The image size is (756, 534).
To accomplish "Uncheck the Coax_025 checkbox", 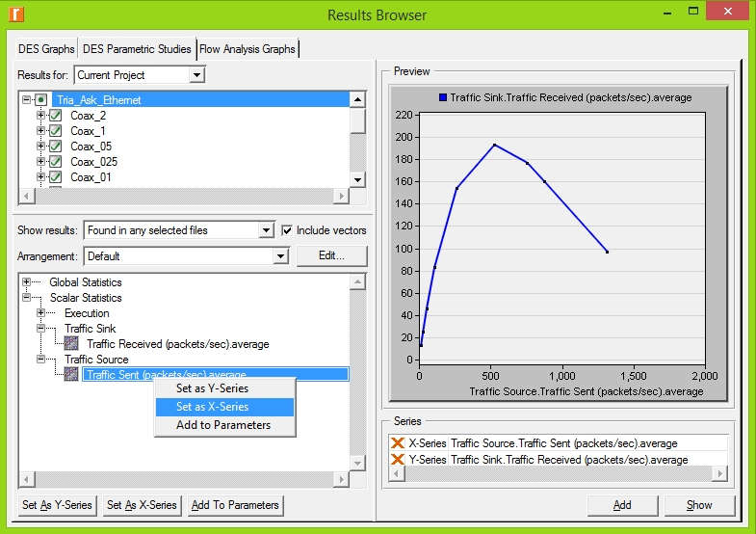I will pos(56,162).
